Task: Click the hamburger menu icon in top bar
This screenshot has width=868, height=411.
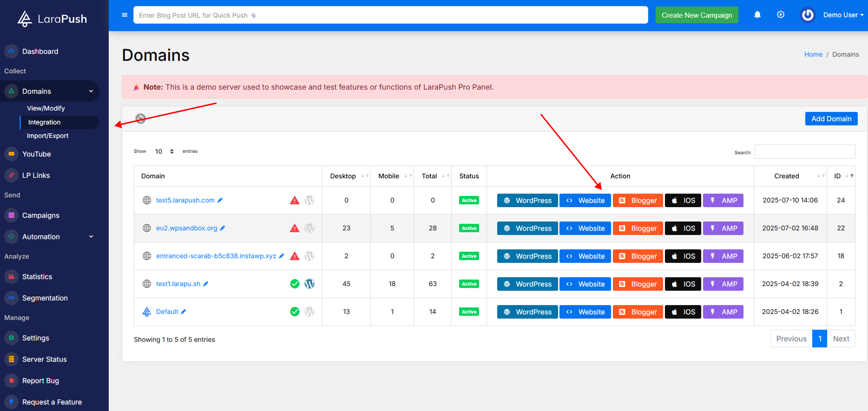Action: (x=125, y=15)
